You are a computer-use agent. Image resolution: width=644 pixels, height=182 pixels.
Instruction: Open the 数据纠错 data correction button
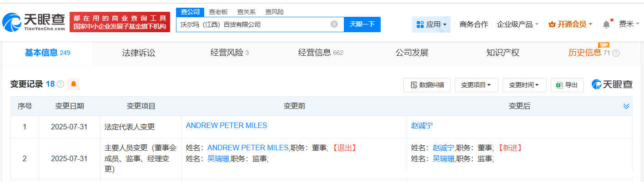[427, 85]
